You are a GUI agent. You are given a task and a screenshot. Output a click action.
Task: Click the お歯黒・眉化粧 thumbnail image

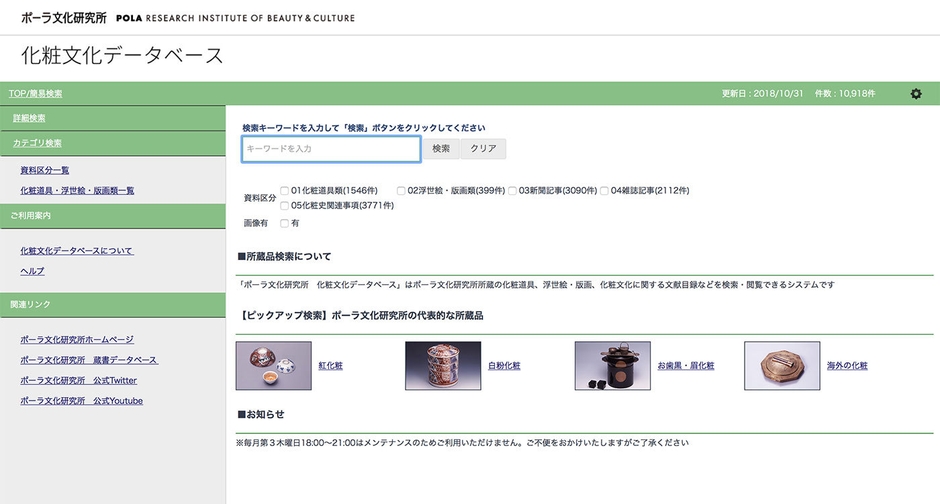(613, 366)
